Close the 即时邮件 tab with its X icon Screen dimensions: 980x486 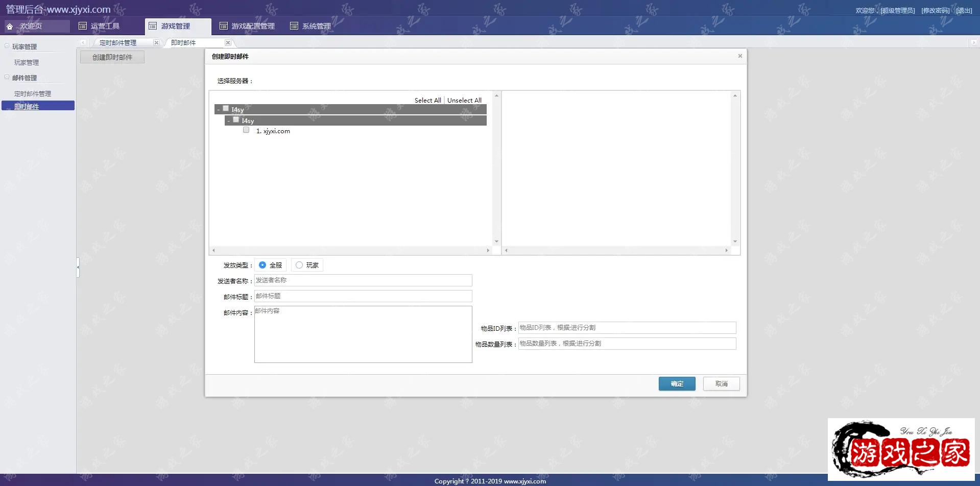(228, 43)
